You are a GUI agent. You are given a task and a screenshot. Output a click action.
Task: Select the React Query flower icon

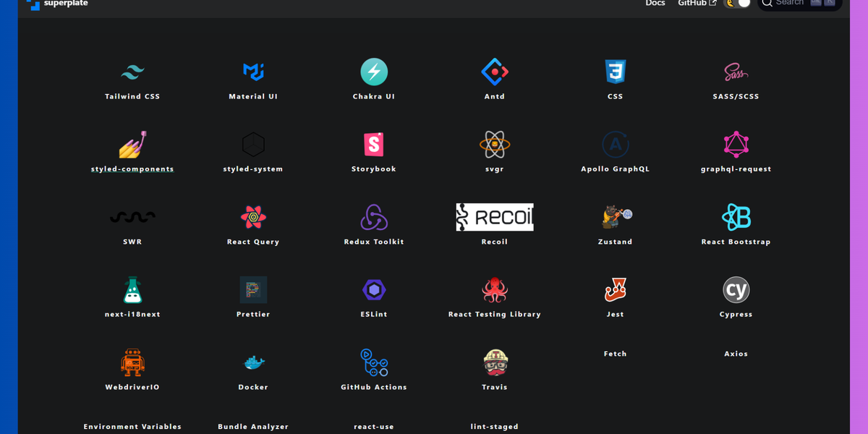coord(253,217)
